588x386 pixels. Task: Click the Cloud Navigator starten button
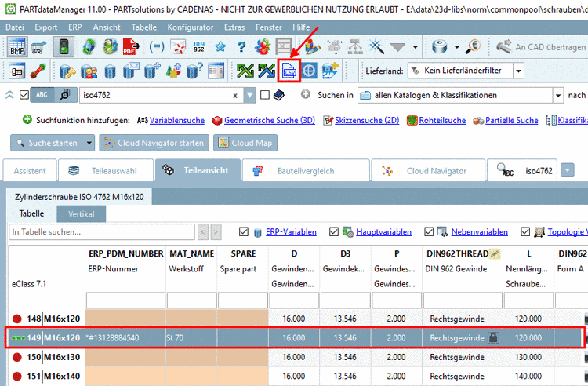tap(154, 143)
